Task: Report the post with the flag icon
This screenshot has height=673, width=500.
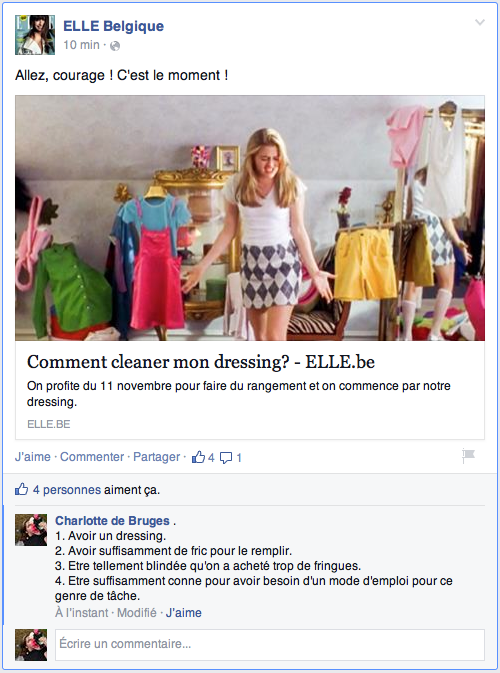Action: point(468,456)
